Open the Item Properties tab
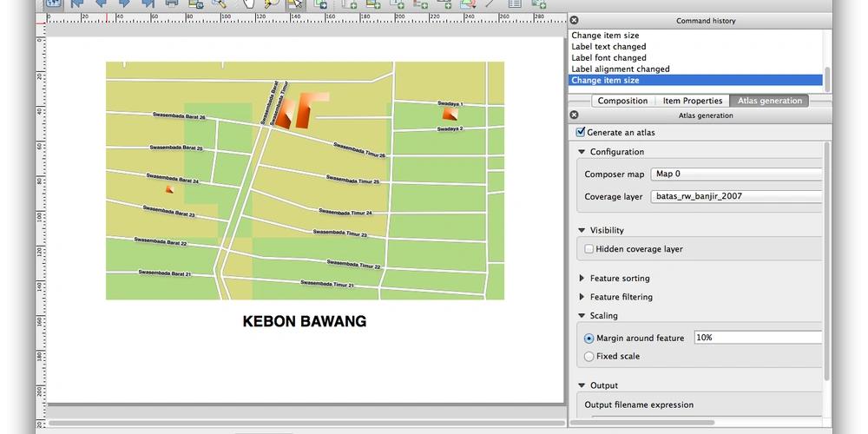This screenshot has width=868, height=434. tap(693, 101)
